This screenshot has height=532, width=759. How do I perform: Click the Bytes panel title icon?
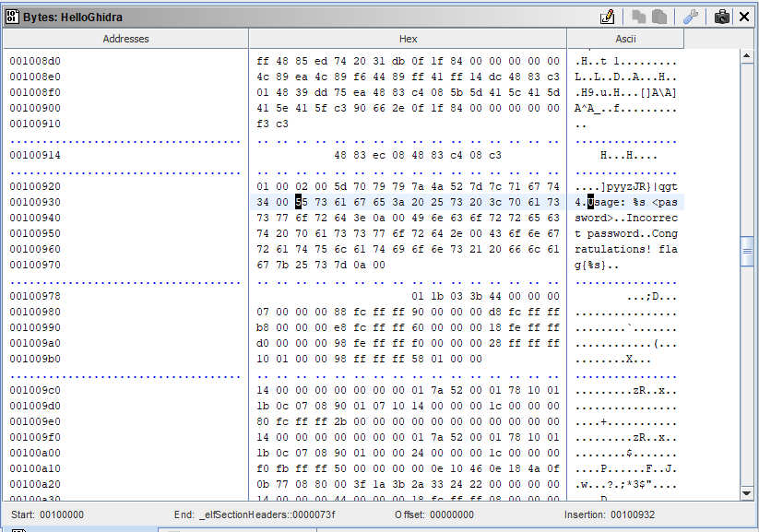click(x=12, y=17)
